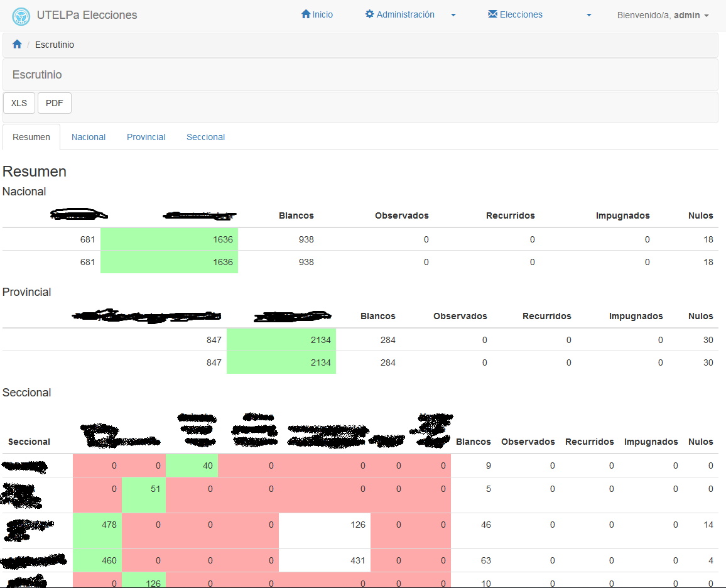Click the cell with value 431
The height and width of the screenshot is (588, 726).
point(324,560)
